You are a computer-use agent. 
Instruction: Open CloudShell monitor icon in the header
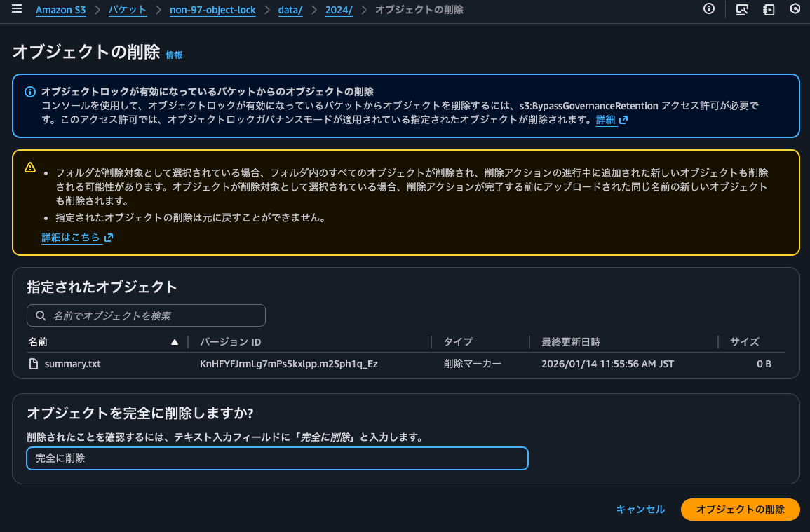(x=741, y=10)
